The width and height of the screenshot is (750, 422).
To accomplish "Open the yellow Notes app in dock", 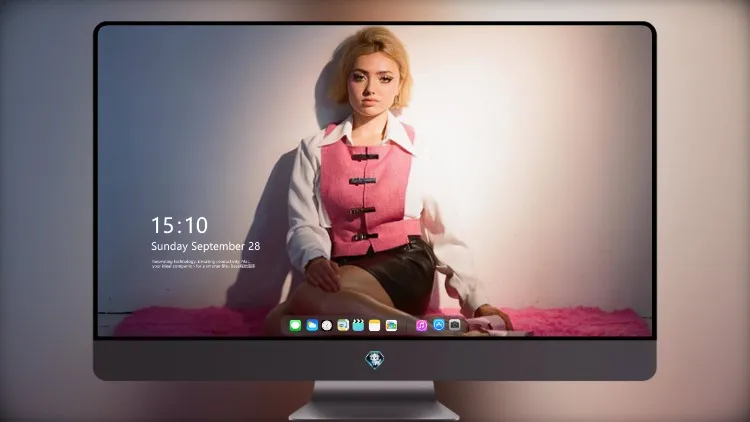I will 375,326.
